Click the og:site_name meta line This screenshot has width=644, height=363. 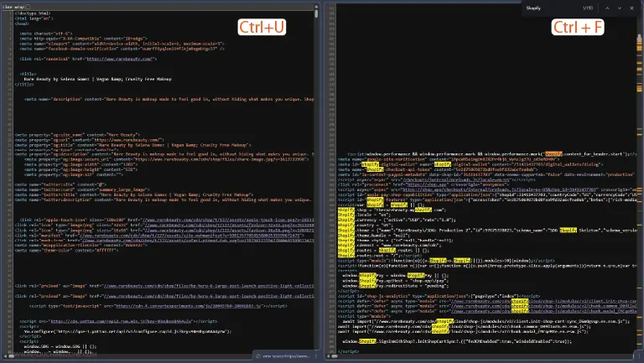click(x=77, y=135)
